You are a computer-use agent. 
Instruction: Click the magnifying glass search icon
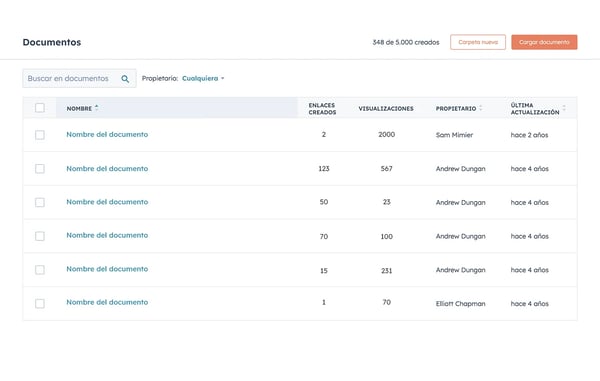125,79
